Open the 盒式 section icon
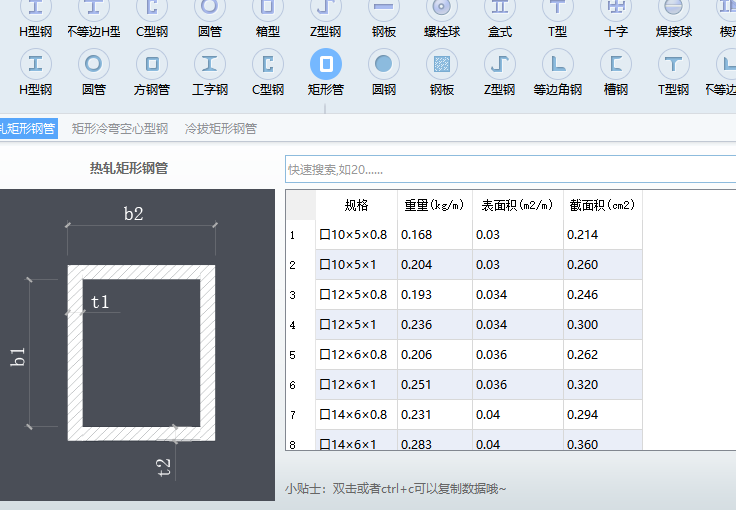The width and height of the screenshot is (736, 510). [500, 8]
